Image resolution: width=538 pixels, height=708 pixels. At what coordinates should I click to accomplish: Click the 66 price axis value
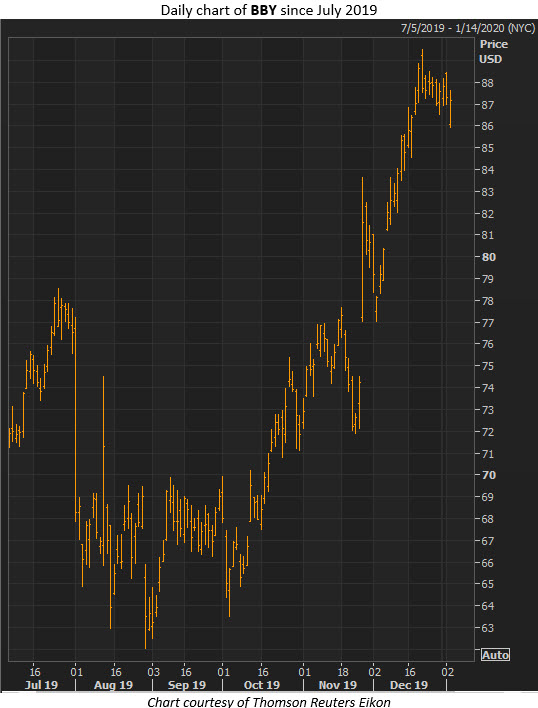(488, 563)
